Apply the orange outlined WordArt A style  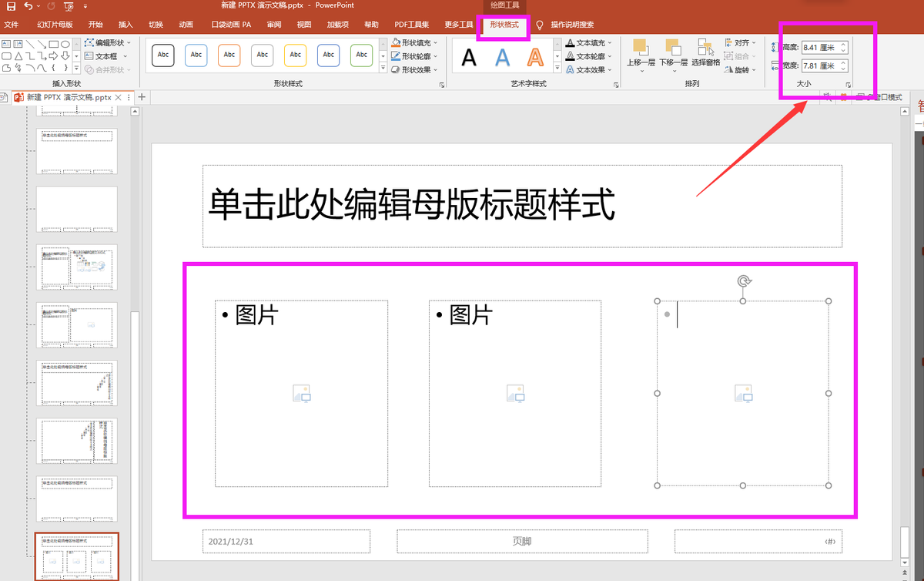click(535, 57)
